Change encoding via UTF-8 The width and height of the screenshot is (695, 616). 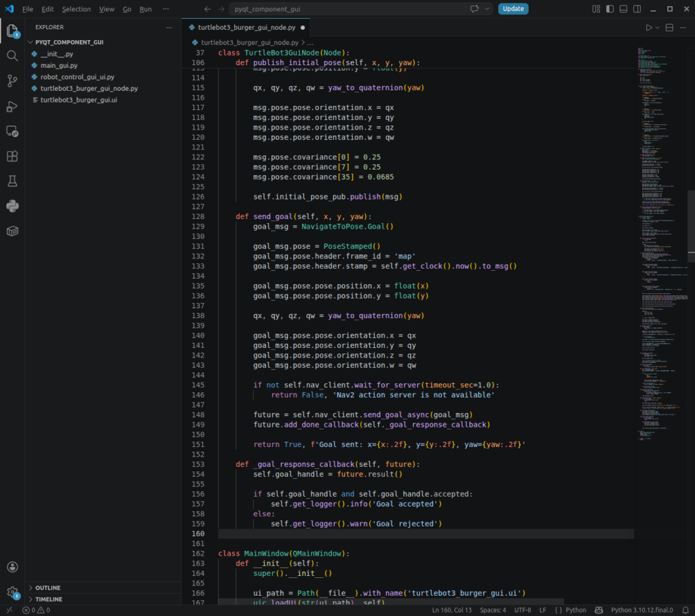(523, 611)
